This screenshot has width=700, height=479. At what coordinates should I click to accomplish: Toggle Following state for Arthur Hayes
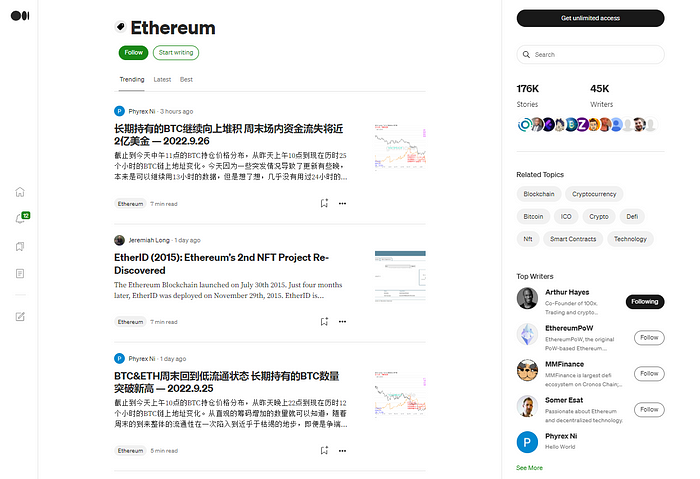tap(645, 302)
